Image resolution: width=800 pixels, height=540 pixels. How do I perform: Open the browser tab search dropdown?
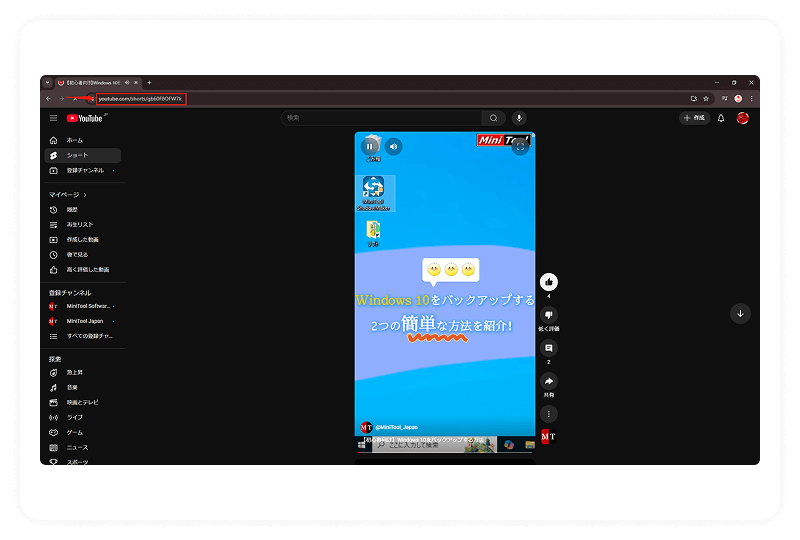47,83
